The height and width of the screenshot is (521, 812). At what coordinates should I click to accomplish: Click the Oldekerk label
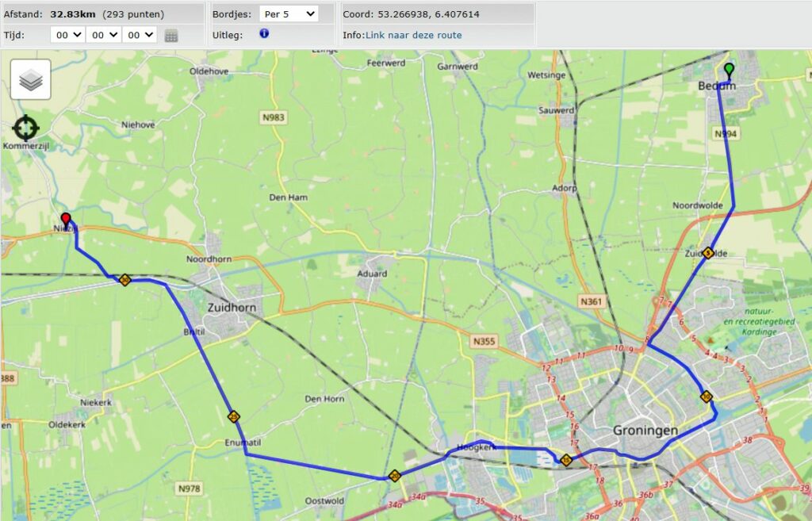(x=67, y=425)
